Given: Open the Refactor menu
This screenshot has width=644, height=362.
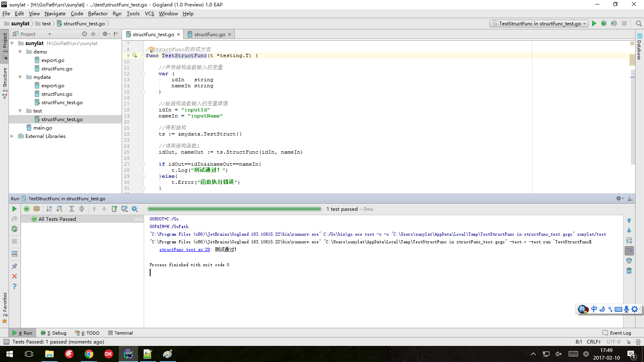Looking at the screenshot, I should [98, 13].
